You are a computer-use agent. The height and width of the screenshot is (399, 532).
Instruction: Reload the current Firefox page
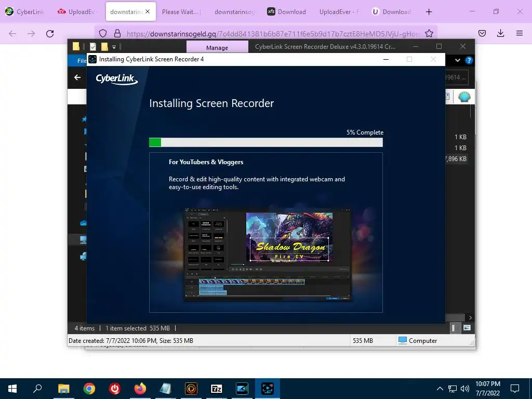[x=50, y=33]
